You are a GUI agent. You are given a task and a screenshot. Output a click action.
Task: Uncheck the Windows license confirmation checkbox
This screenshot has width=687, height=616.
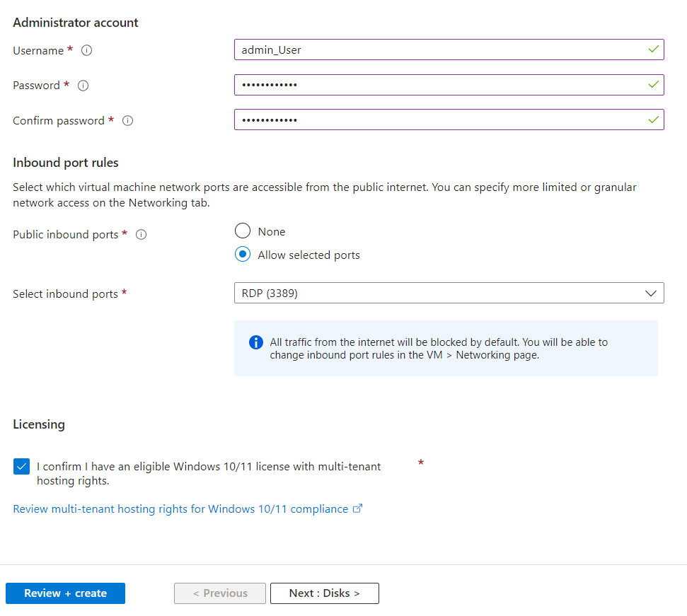click(22, 467)
